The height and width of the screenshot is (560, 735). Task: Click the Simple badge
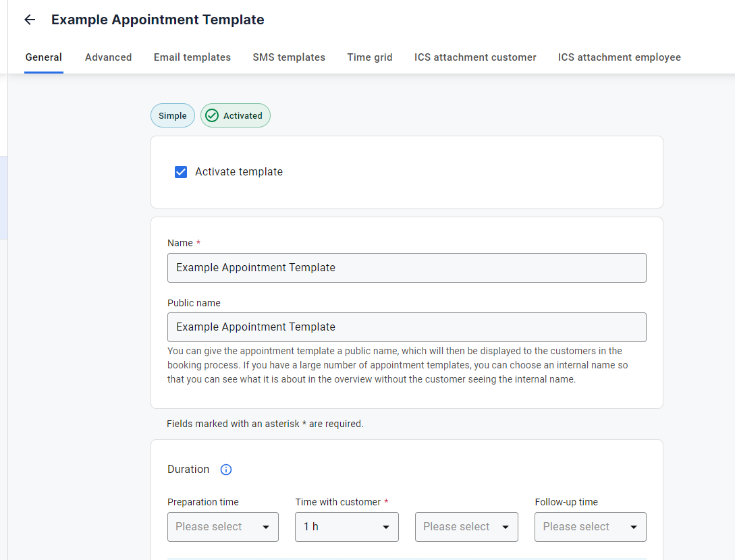(173, 116)
